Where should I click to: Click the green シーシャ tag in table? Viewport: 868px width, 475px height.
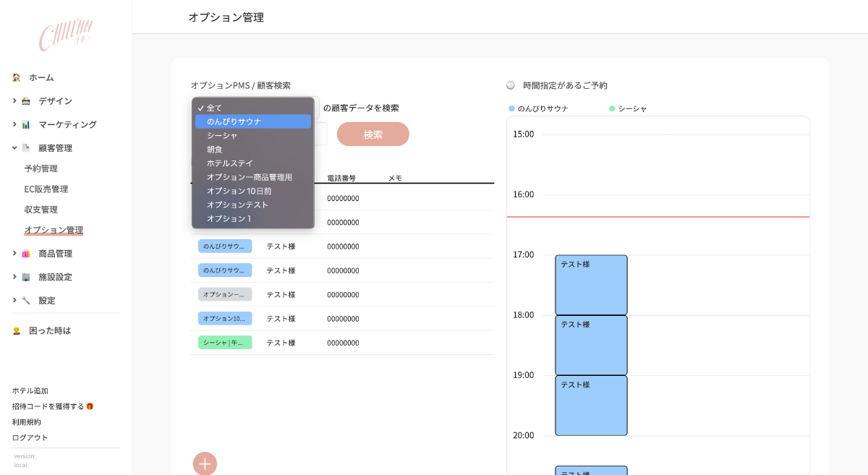[x=225, y=343]
